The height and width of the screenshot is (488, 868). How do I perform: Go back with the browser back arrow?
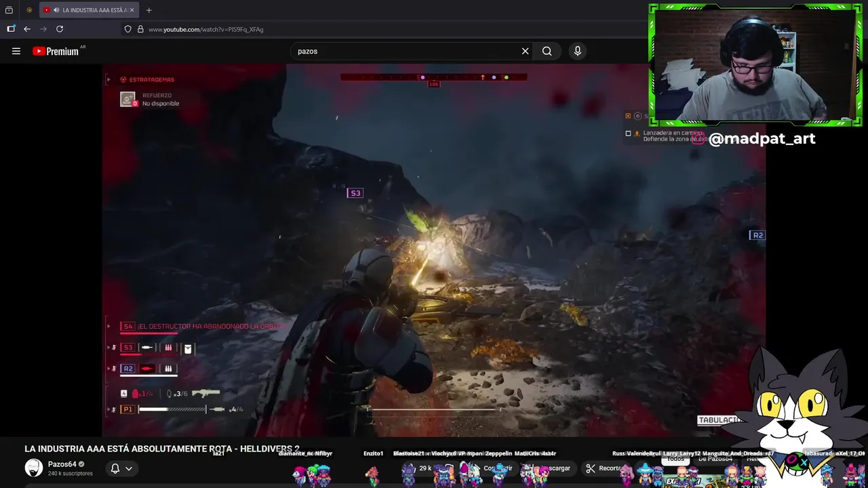(x=26, y=29)
